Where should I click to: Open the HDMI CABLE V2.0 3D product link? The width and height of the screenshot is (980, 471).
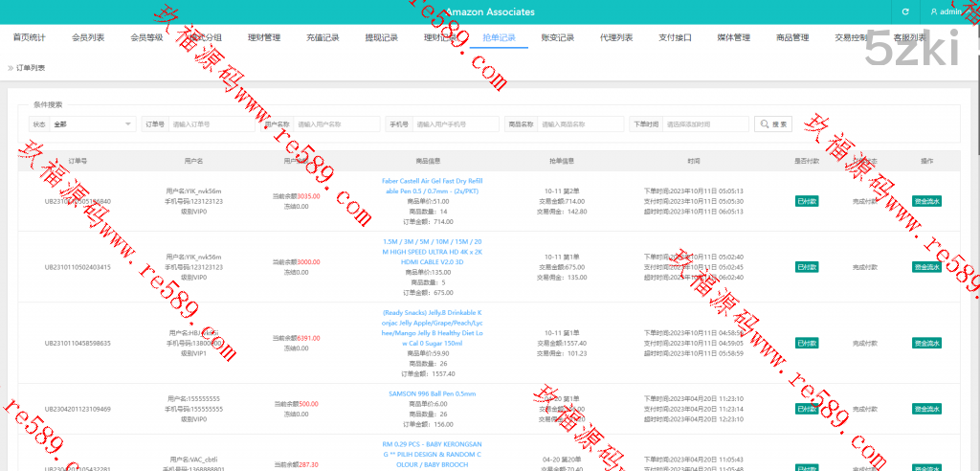coord(433,252)
